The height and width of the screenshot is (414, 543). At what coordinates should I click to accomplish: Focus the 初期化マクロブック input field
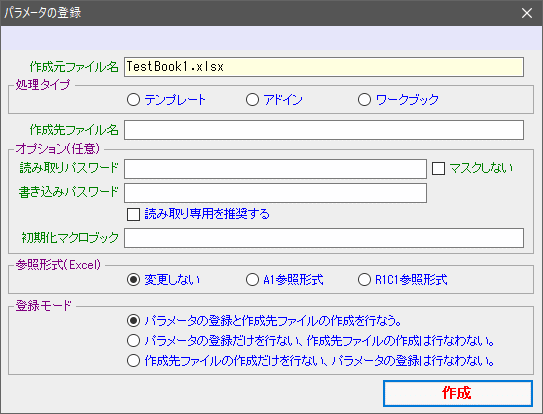point(324,238)
